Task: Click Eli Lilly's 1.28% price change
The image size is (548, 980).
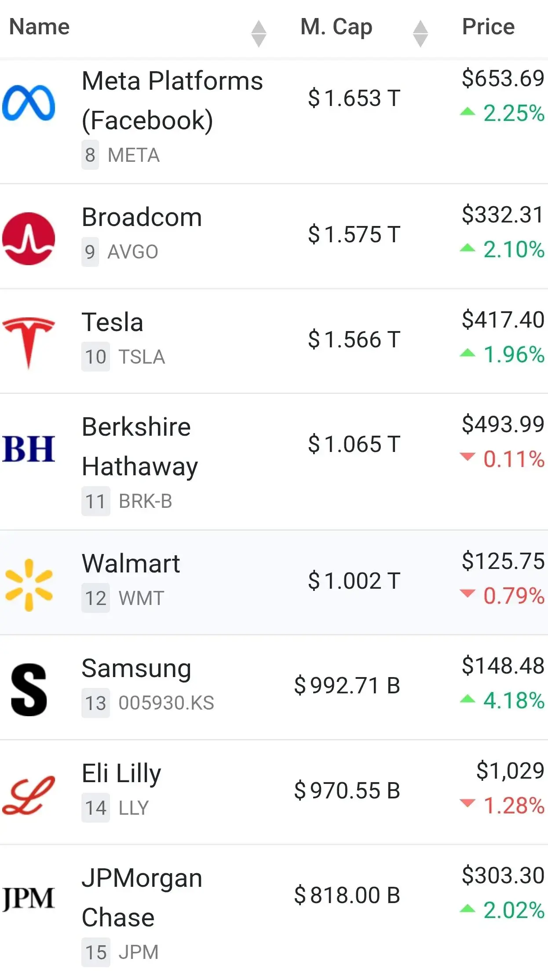Action: click(513, 805)
